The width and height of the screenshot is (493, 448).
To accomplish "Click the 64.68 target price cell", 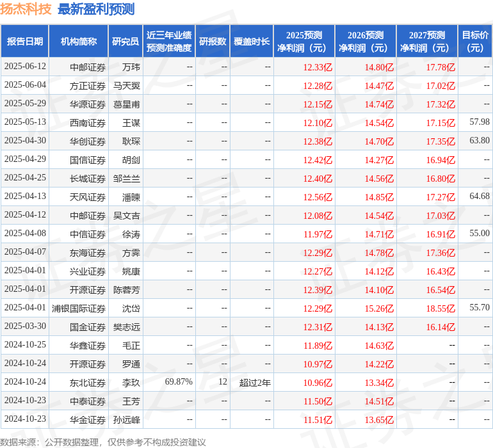I will (479, 197).
